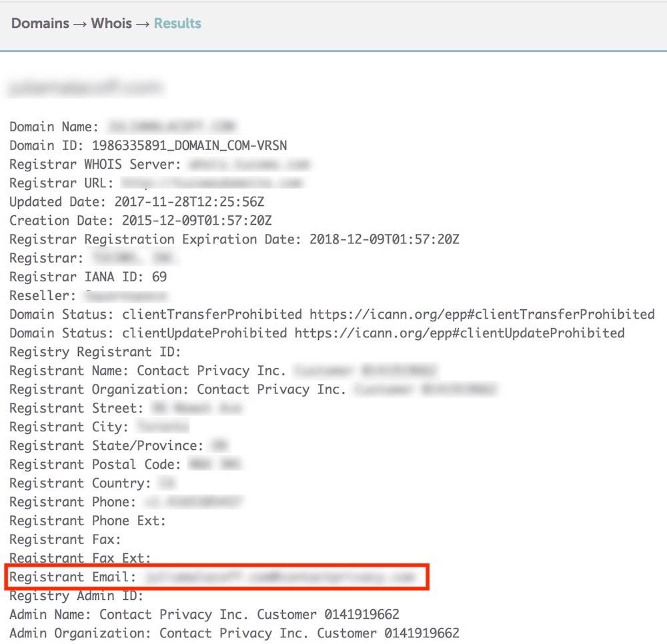Click the Registry Registrant ID label

[x=95, y=352]
